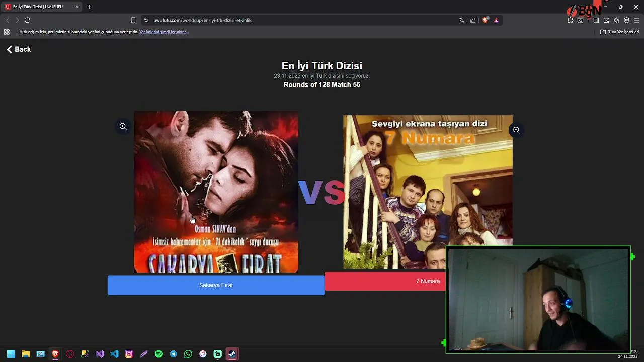
Task: Open Brave Shields lion icon
Action: click(x=486, y=20)
